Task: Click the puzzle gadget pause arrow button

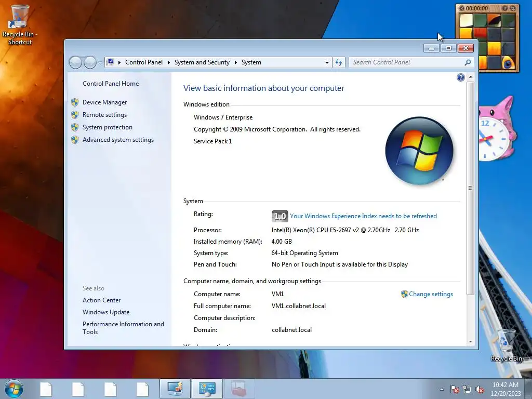Action: (x=461, y=8)
